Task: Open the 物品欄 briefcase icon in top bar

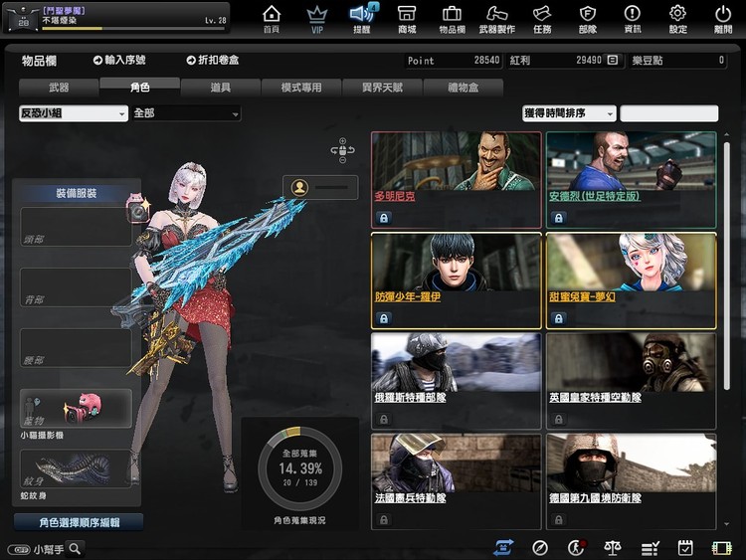Action: click(452, 19)
